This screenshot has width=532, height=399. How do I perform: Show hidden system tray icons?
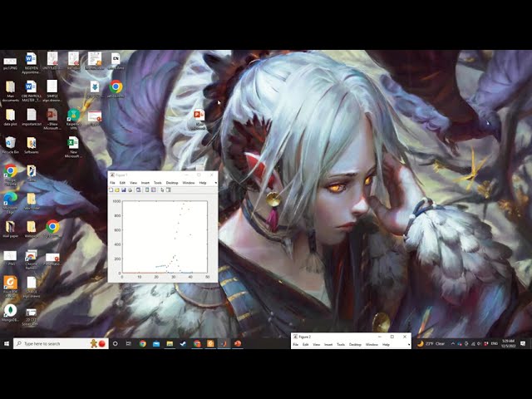pyautogui.click(x=452, y=343)
